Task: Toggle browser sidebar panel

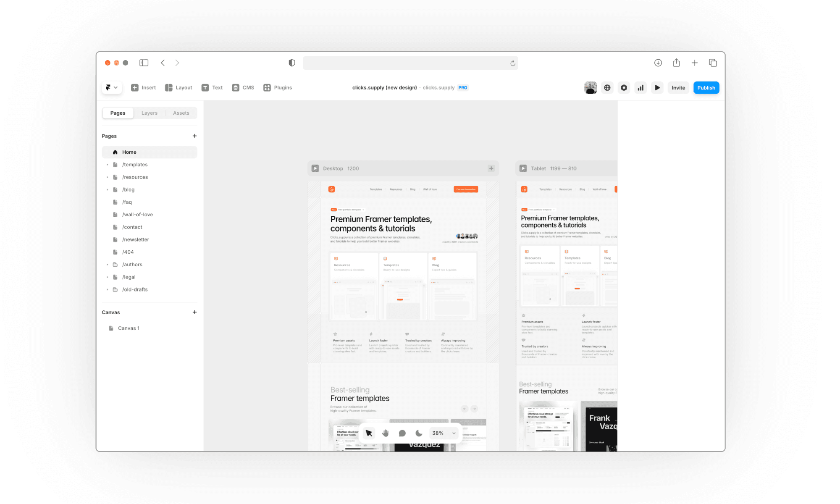Action: [144, 63]
